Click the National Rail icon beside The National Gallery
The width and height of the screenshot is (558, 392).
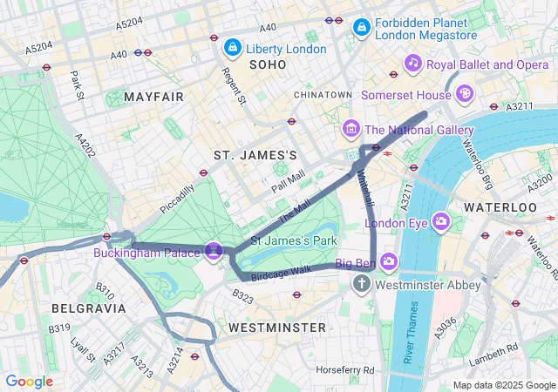coord(387,153)
